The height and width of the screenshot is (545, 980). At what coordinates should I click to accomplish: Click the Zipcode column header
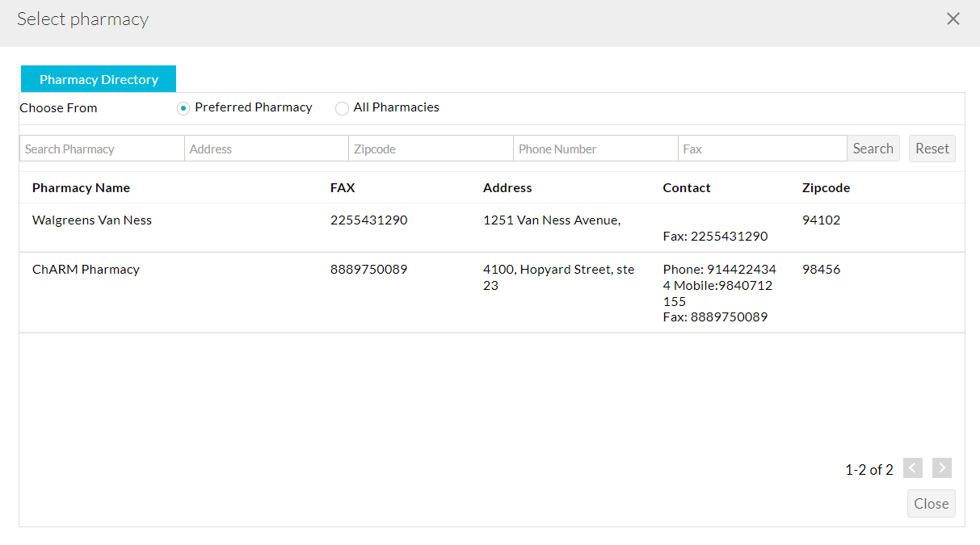pos(826,187)
